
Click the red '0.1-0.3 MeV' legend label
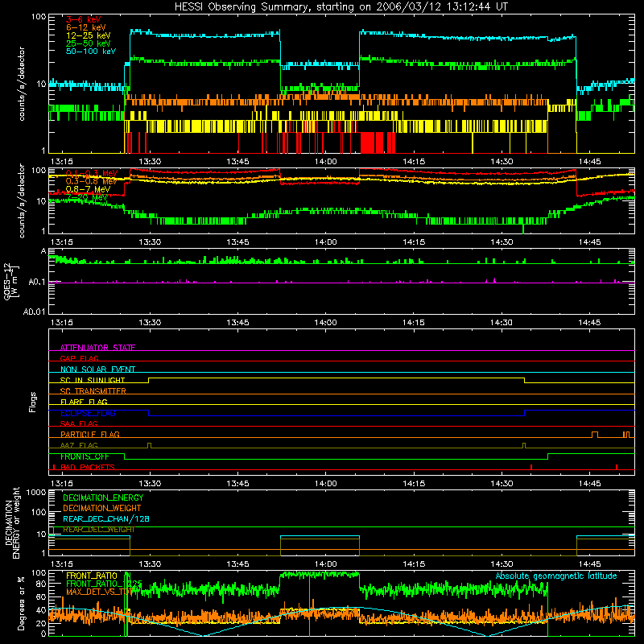coord(92,173)
